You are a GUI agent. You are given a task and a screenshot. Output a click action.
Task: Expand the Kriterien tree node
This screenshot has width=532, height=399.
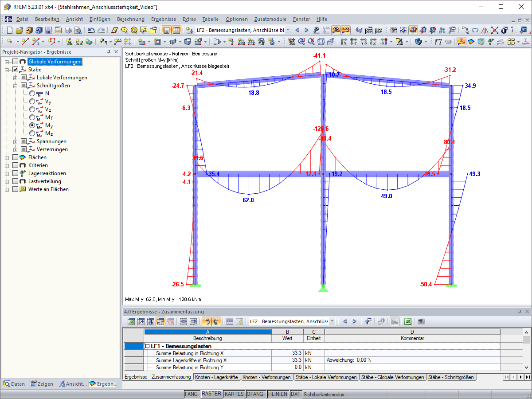tap(7, 165)
